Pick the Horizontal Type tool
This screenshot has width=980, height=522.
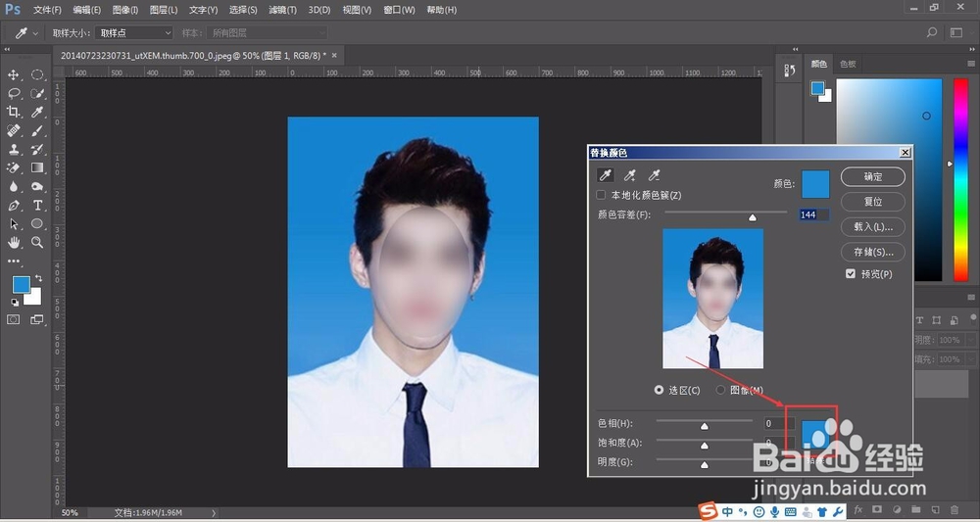point(37,206)
